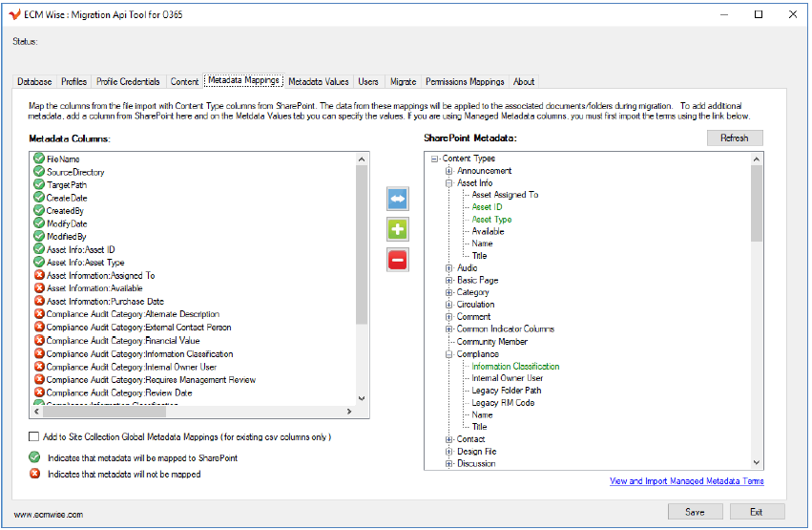
Task: Click red X icon beside Compliance Audit Category:Review Date
Action: click(39, 392)
